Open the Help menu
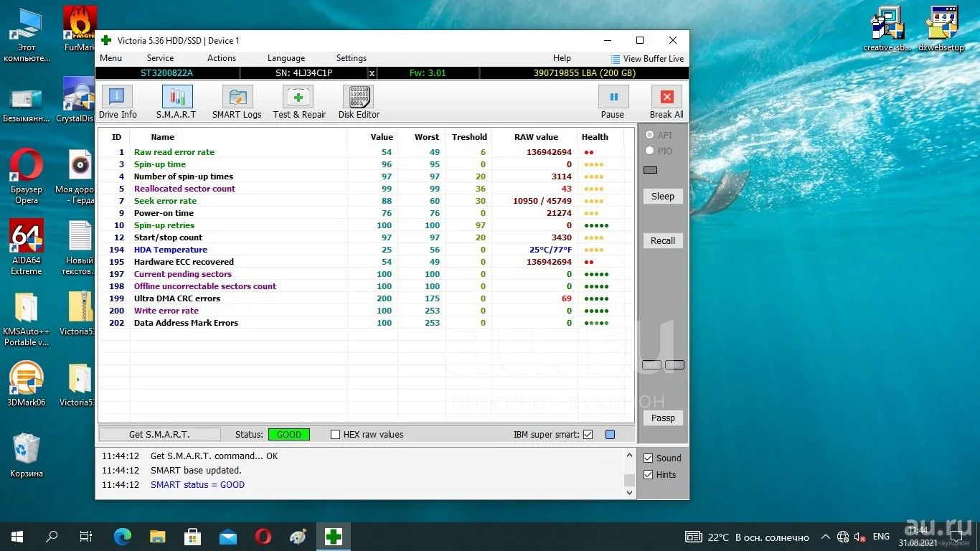Image resolution: width=980 pixels, height=551 pixels. point(562,58)
